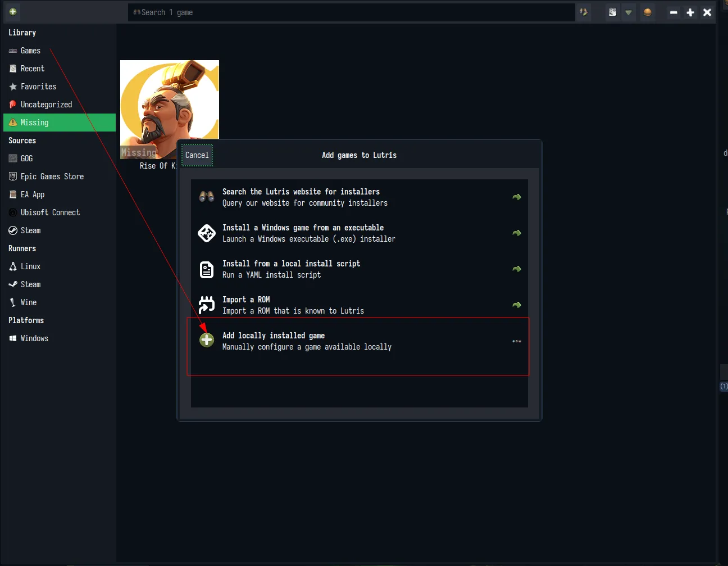Viewport: 728px width, 566px height.
Task: Click the Ubisoft Connect icon
Action: tap(13, 212)
